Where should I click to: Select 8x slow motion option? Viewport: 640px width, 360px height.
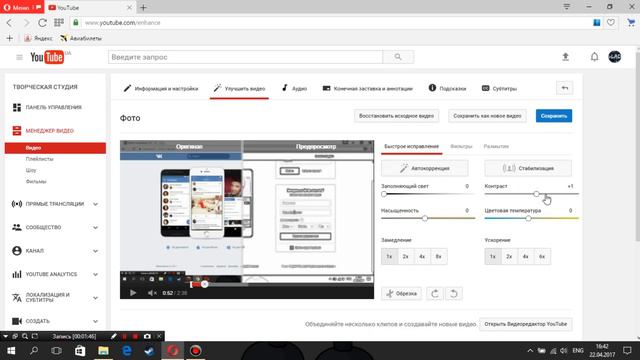438,256
